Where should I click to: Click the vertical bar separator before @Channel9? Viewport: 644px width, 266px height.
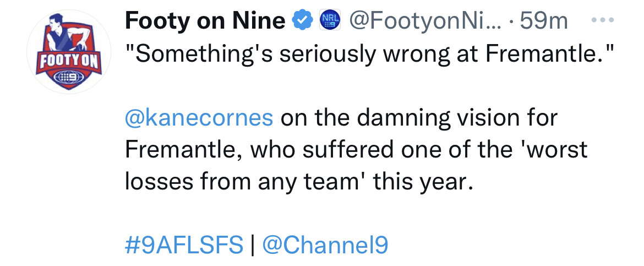[253, 246]
